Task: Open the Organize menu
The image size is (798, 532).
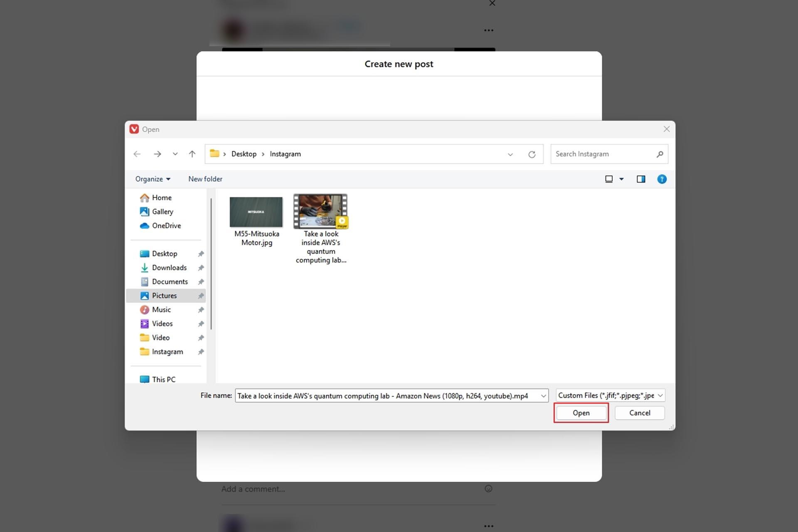Action: [x=153, y=179]
